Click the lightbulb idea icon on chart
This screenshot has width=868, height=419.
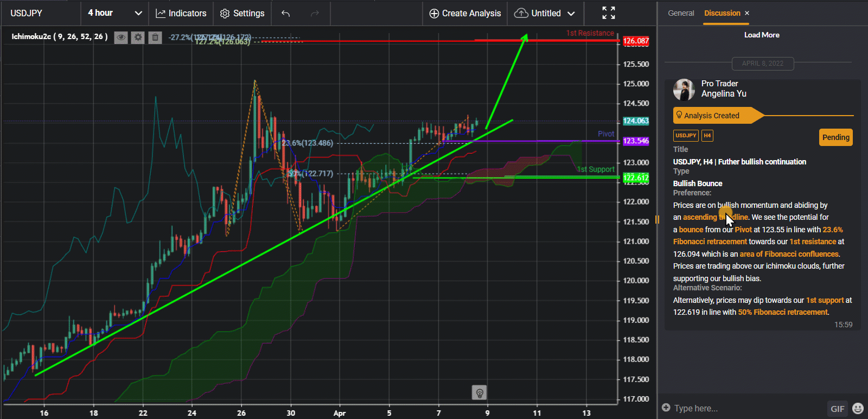[x=479, y=392]
